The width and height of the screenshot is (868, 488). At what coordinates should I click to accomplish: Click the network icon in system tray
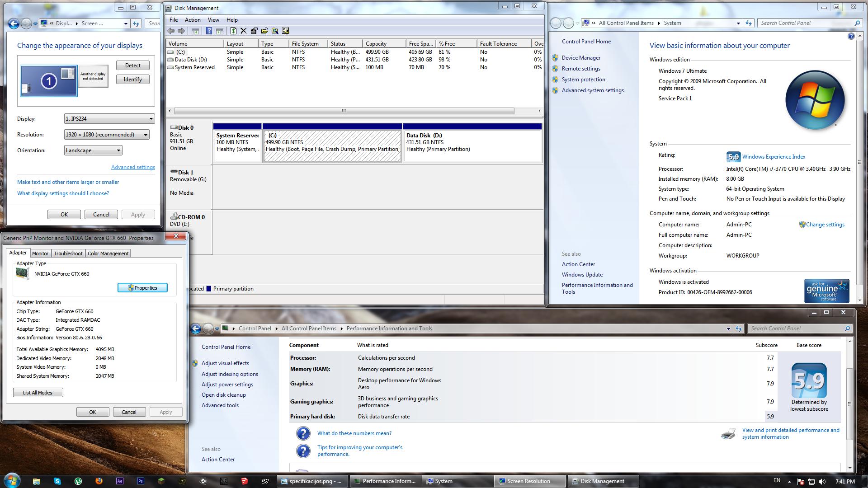pos(811,482)
